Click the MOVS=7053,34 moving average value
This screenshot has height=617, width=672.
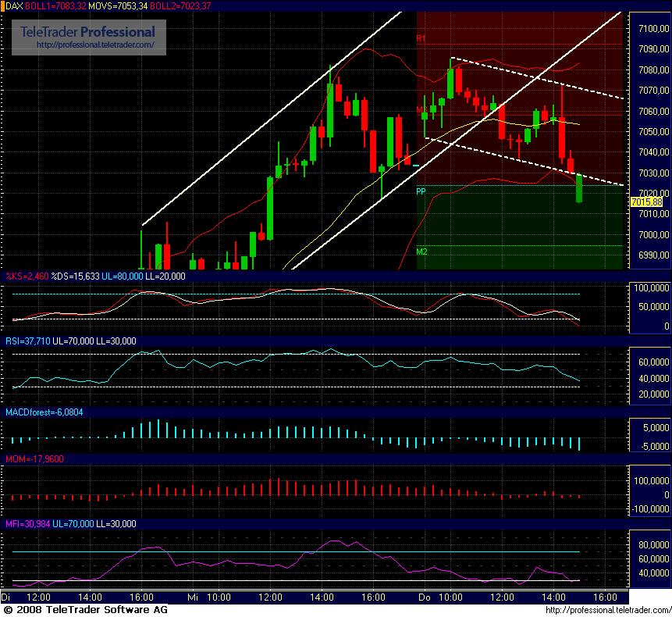tap(118, 6)
